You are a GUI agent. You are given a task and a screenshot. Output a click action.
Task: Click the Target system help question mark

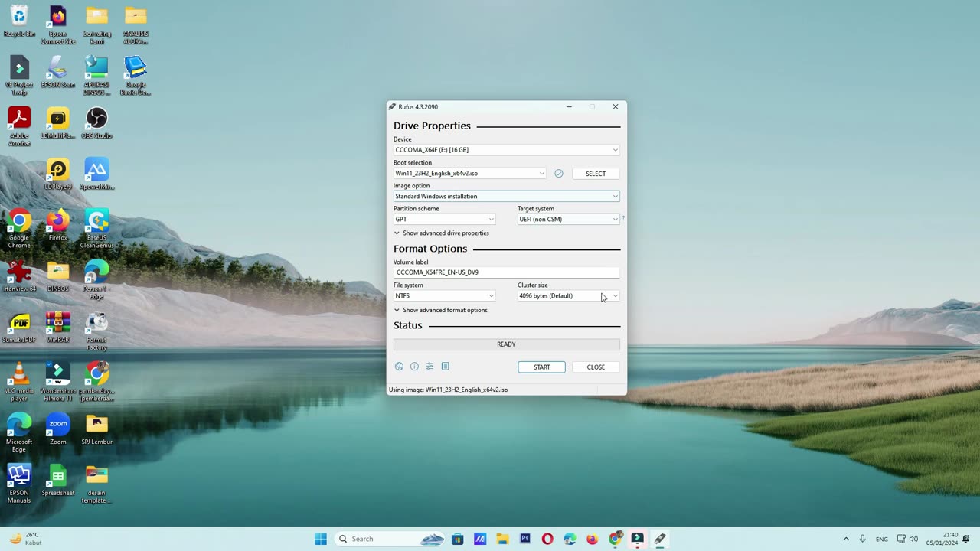point(623,219)
